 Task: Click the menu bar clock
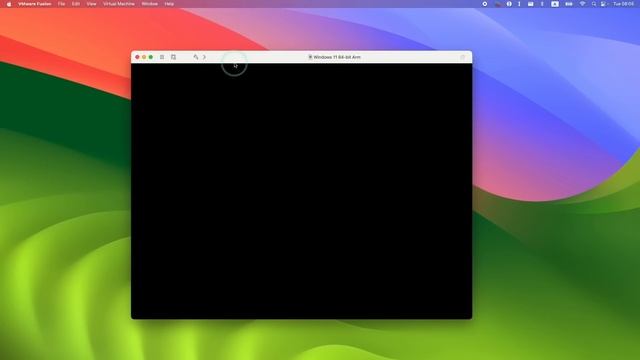coord(624,4)
